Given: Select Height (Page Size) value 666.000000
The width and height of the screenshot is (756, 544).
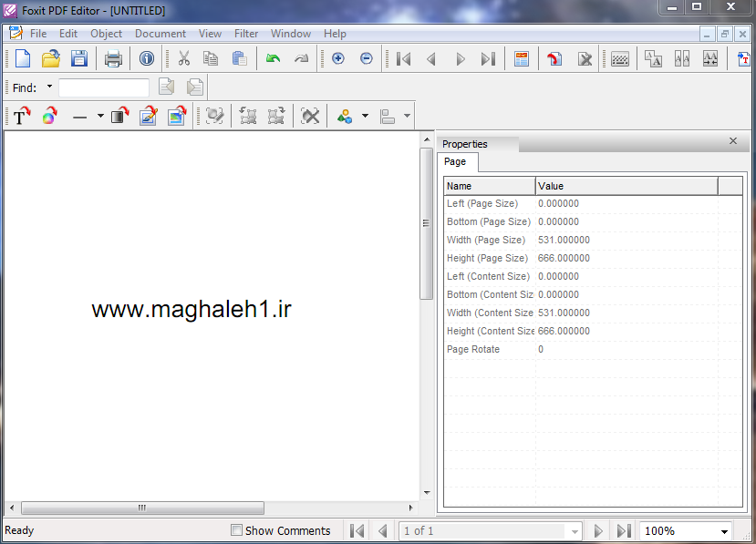Looking at the screenshot, I should pos(564,258).
